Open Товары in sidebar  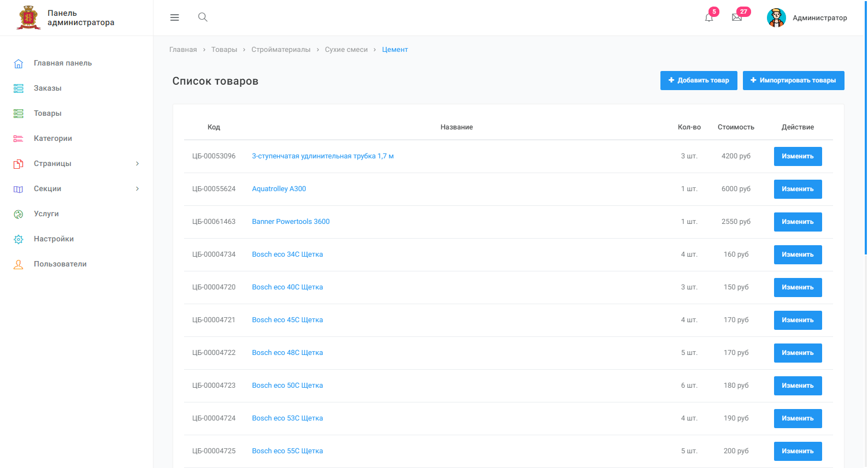(48, 114)
